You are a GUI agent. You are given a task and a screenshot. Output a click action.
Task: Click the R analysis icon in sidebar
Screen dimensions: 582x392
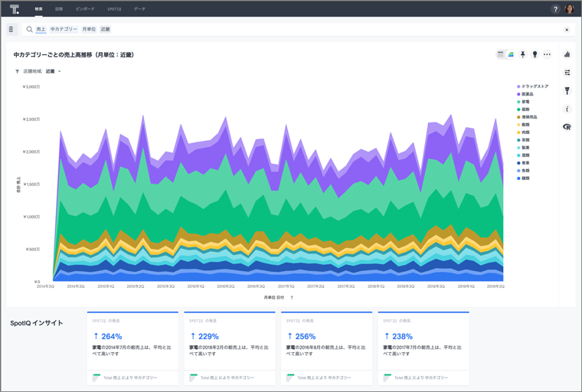click(x=567, y=127)
